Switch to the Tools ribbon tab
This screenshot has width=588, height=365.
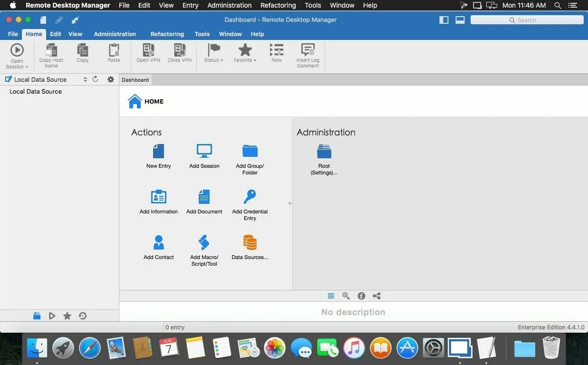point(202,34)
